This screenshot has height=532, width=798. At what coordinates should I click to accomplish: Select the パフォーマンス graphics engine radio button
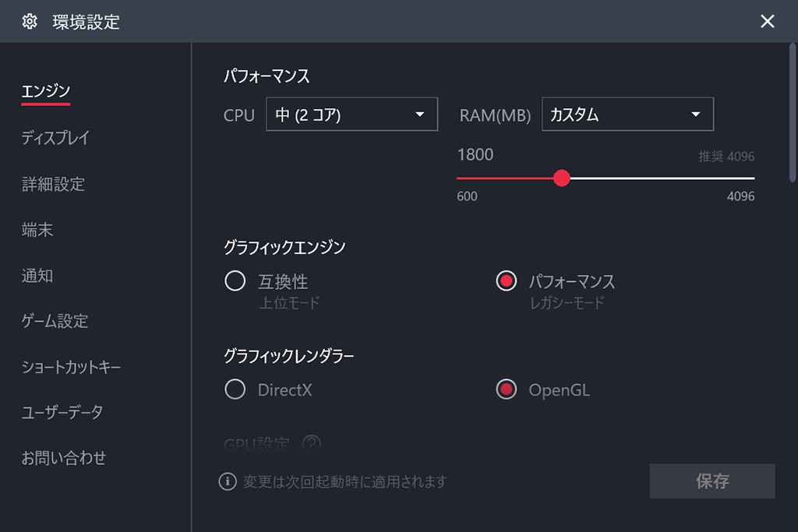pos(507,281)
